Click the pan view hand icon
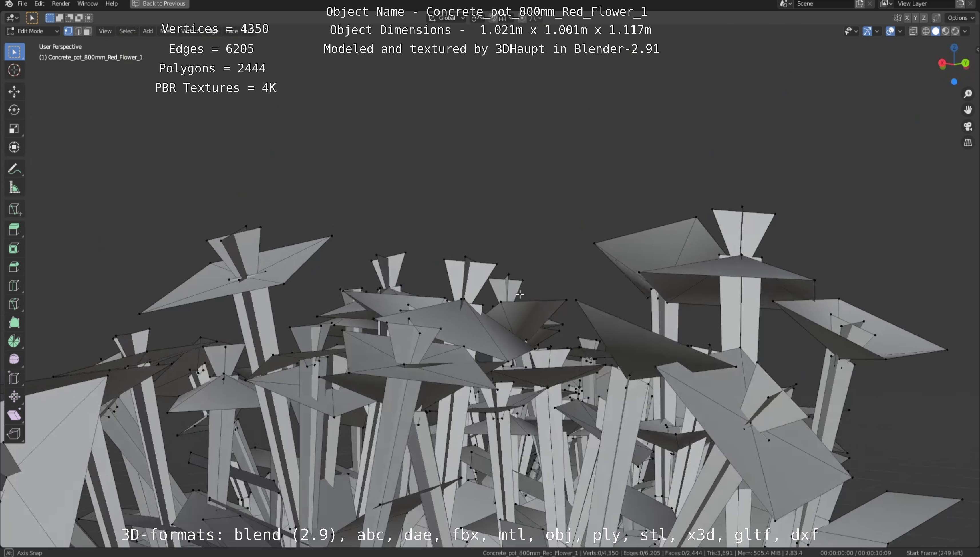This screenshot has width=980, height=557. 967,110
